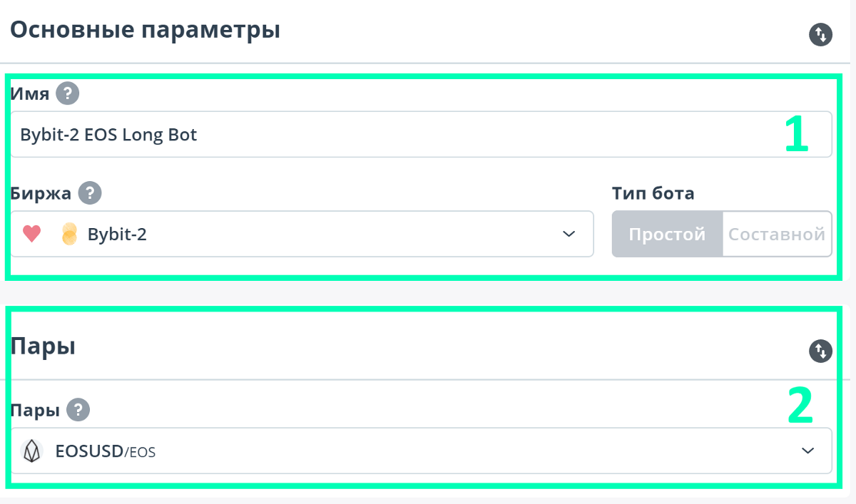Expand the Биржа dropdown arrow
The image size is (856, 504).
(x=569, y=234)
